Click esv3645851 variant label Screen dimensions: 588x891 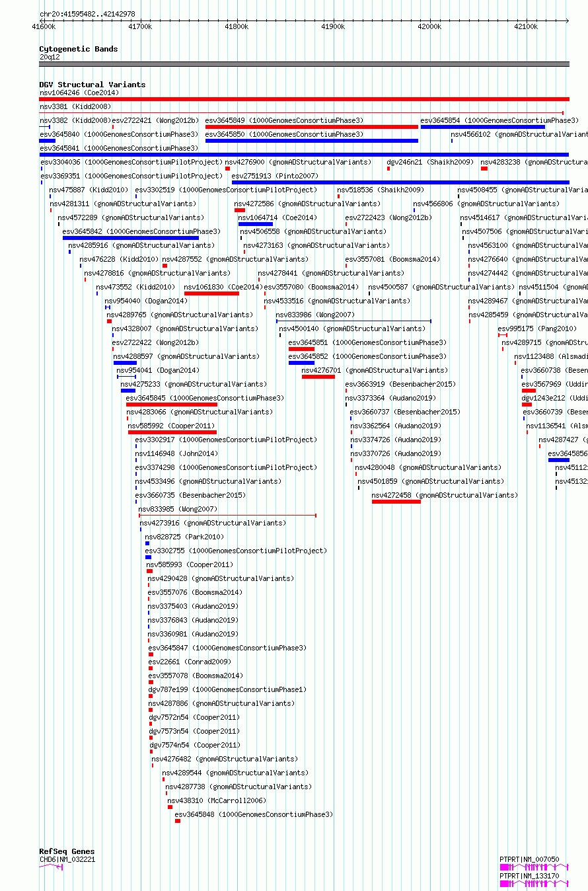tap(367, 342)
